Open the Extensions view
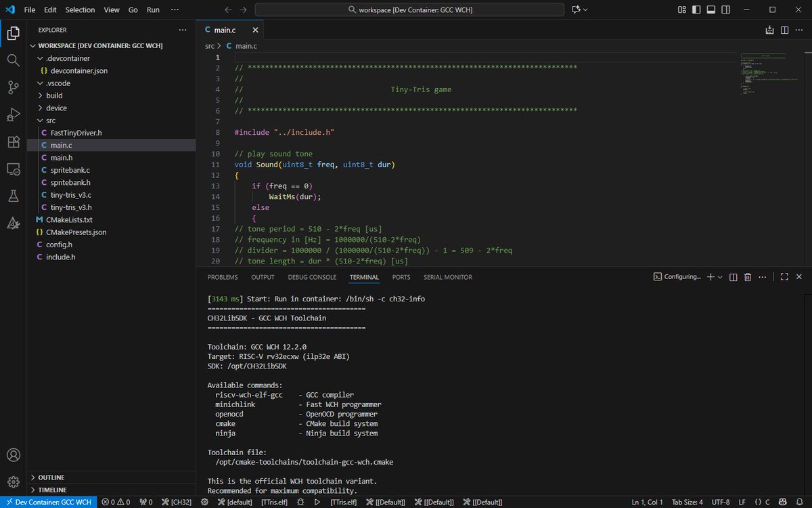The width and height of the screenshot is (812, 508). 13,142
